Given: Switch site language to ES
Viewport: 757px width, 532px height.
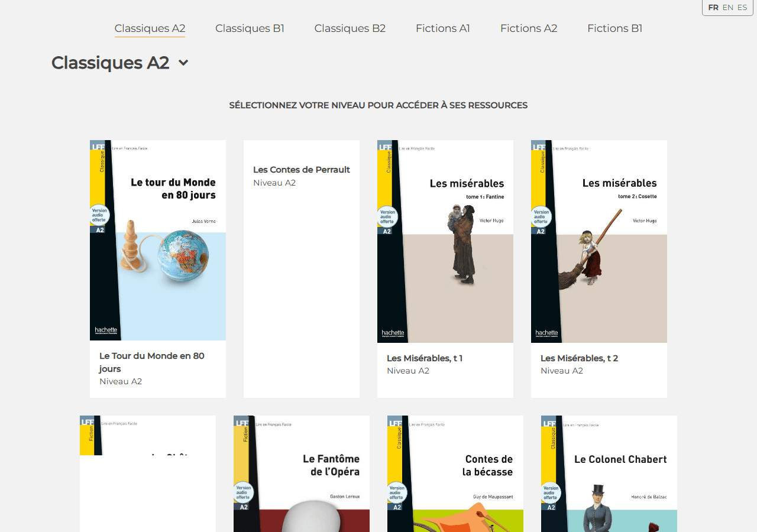Looking at the screenshot, I should click(742, 8).
